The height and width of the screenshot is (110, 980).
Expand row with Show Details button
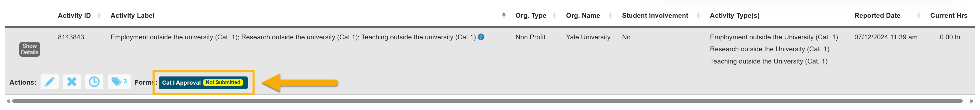point(30,49)
